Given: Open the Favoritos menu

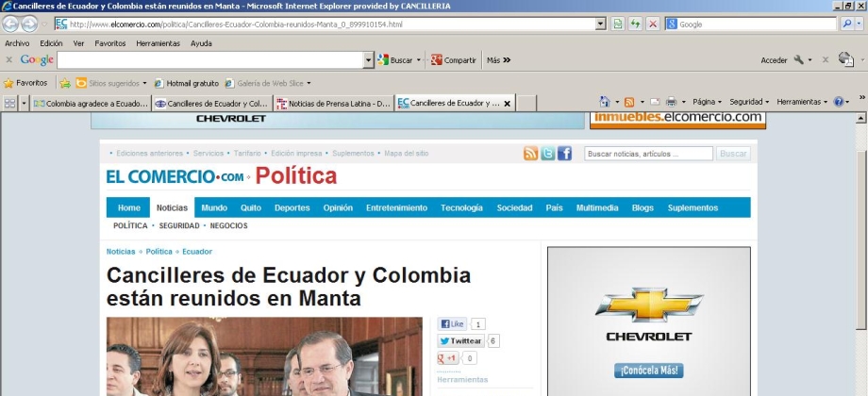Looking at the screenshot, I should point(110,43).
